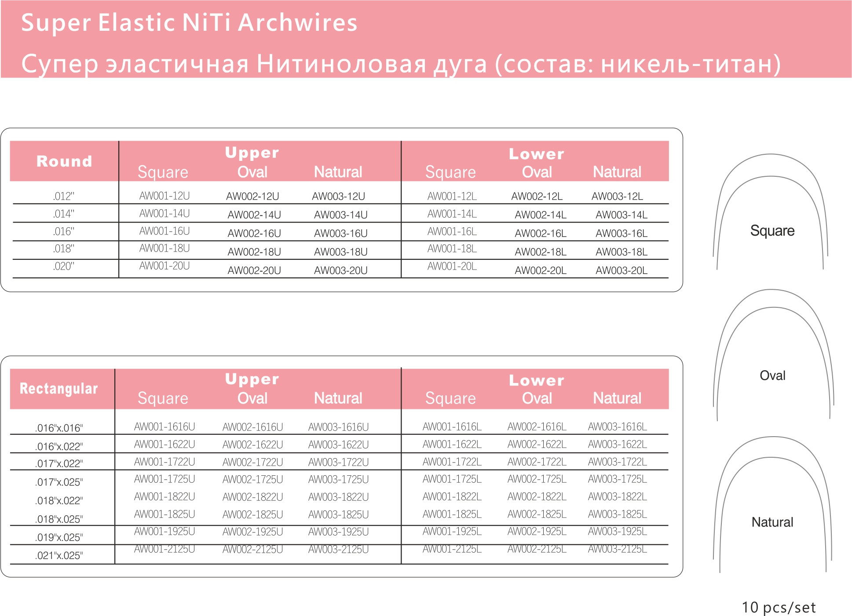Click the Oval archwire shape diagram
Image resolution: width=852 pixels, height=616 pixels.
tap(773, 355)
